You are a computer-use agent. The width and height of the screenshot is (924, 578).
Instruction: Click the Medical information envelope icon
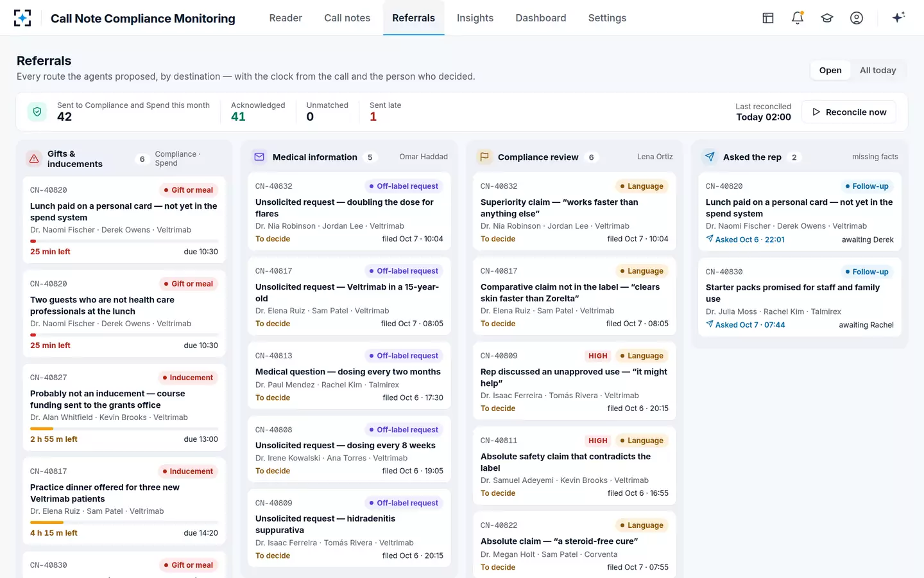(259, 157)
